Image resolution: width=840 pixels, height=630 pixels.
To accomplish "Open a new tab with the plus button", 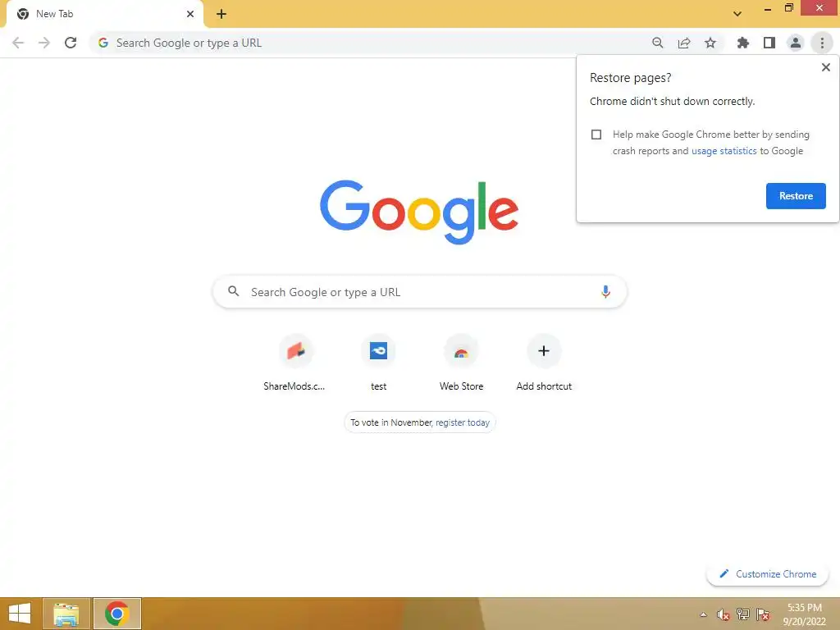I will (x=221, y=14).
